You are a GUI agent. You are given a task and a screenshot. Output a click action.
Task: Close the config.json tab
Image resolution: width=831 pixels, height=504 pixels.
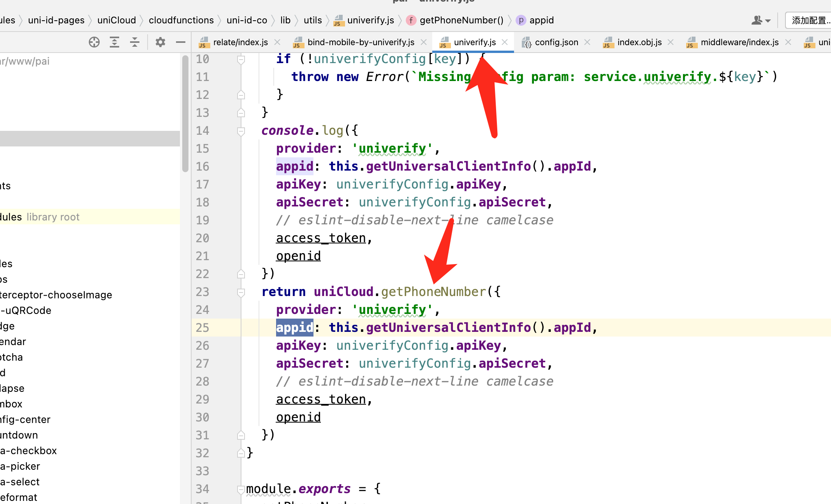click(x=587, y=42)
